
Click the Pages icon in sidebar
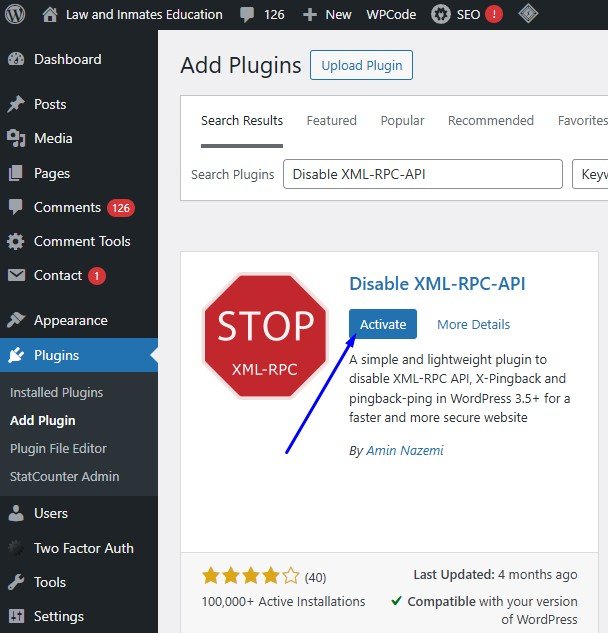[16, 173]
